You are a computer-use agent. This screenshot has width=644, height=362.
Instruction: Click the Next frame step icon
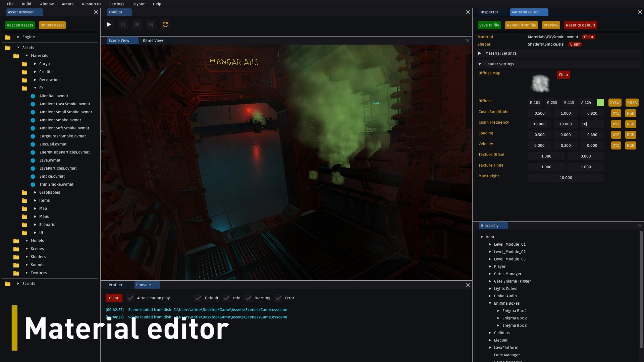click(151, 24)
